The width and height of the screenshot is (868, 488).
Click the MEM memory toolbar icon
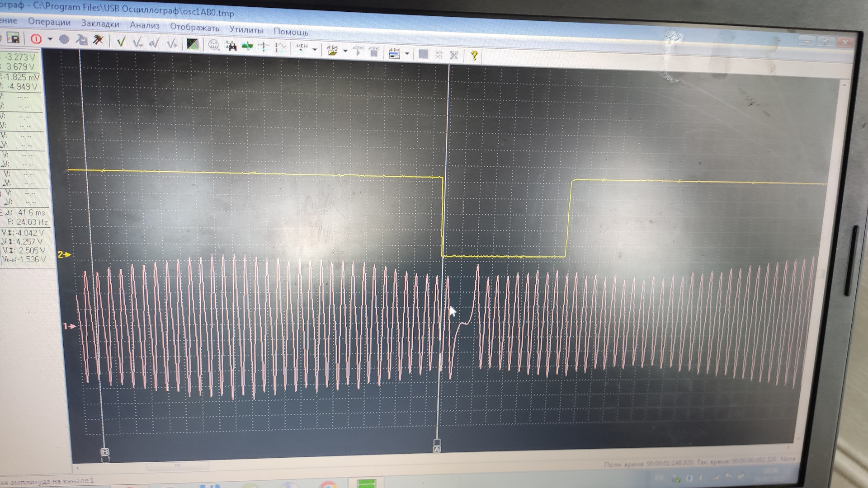pos(302,47)
